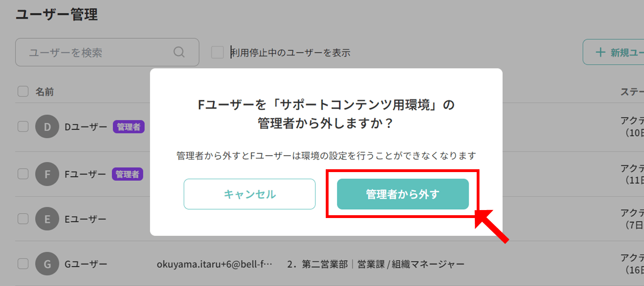Toggle 利用停止中のユーザーを表示 checkbox
The image size is (644, 286).
[x=217, y=52]
